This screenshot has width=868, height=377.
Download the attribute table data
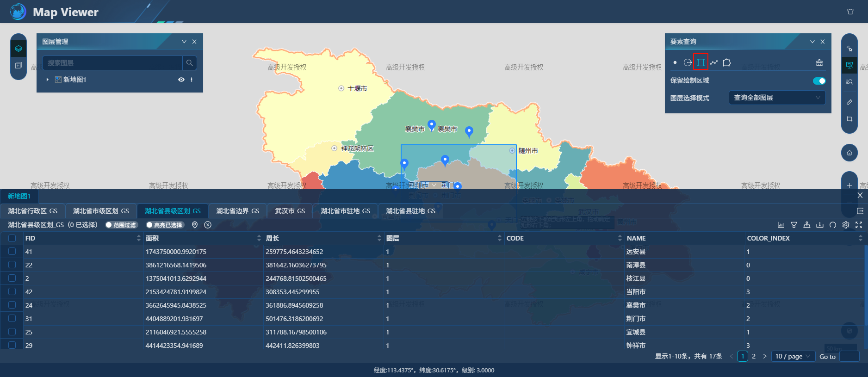tap(820, 225)
